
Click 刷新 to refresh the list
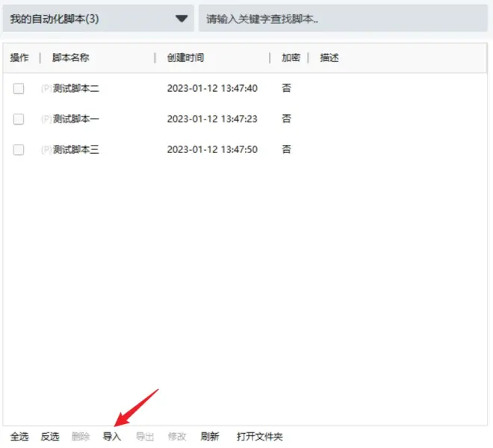[210, 436]
